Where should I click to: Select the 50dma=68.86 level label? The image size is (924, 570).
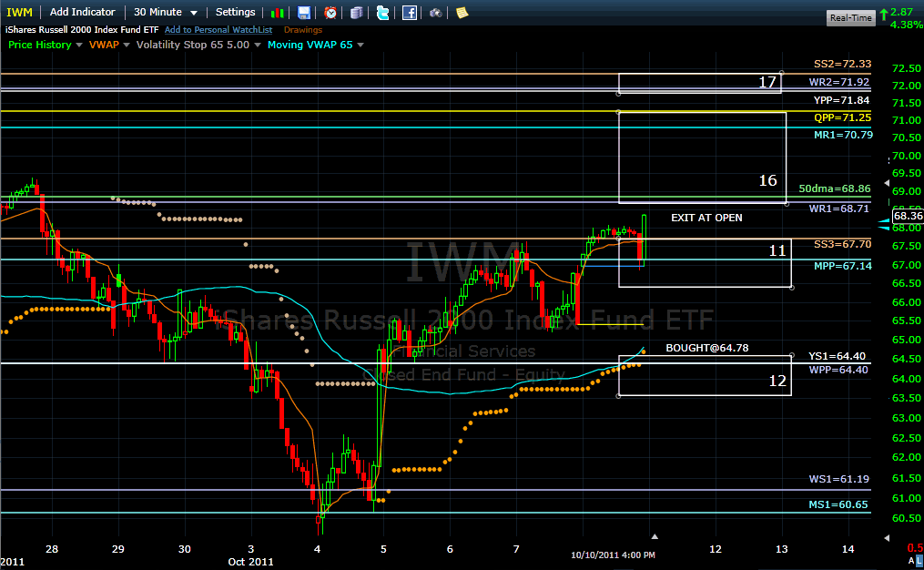point(835,188)
